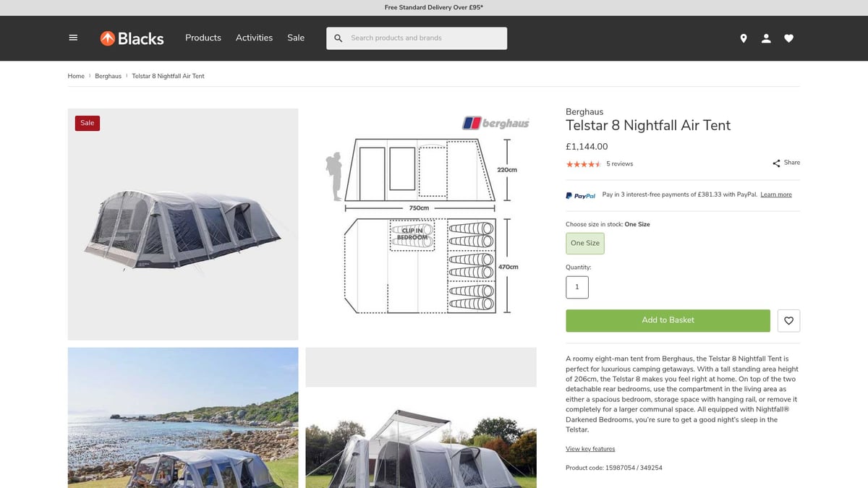The width and height of the screenshot is (868, 488).
Task: Open the hamburger navigation menu
Action: tap(72, 37)
